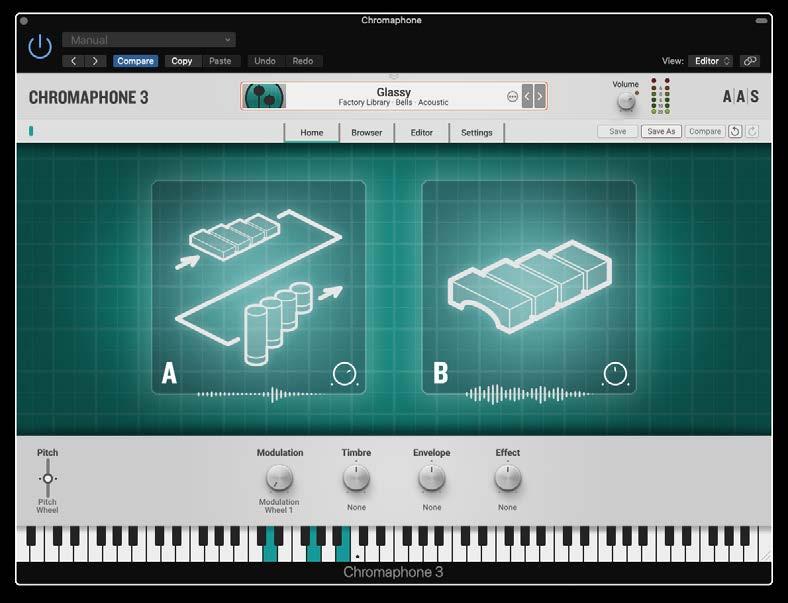Click the None assignment under Timbre

(x=356, y=508)
